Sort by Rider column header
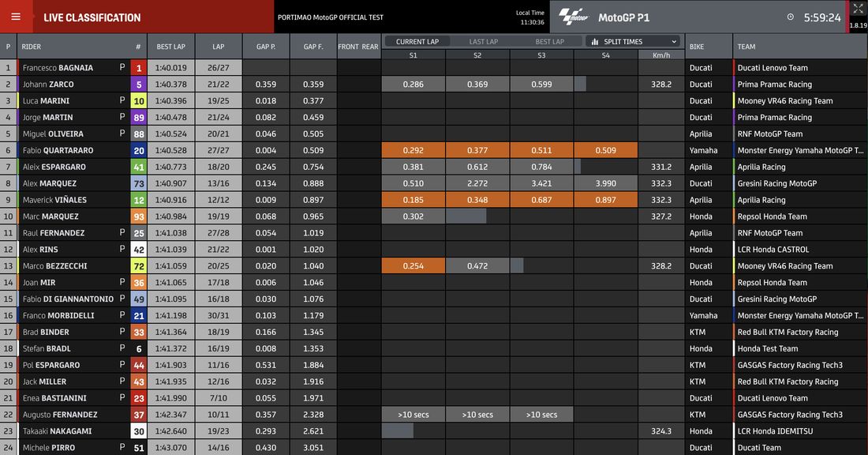 (31, 47)
